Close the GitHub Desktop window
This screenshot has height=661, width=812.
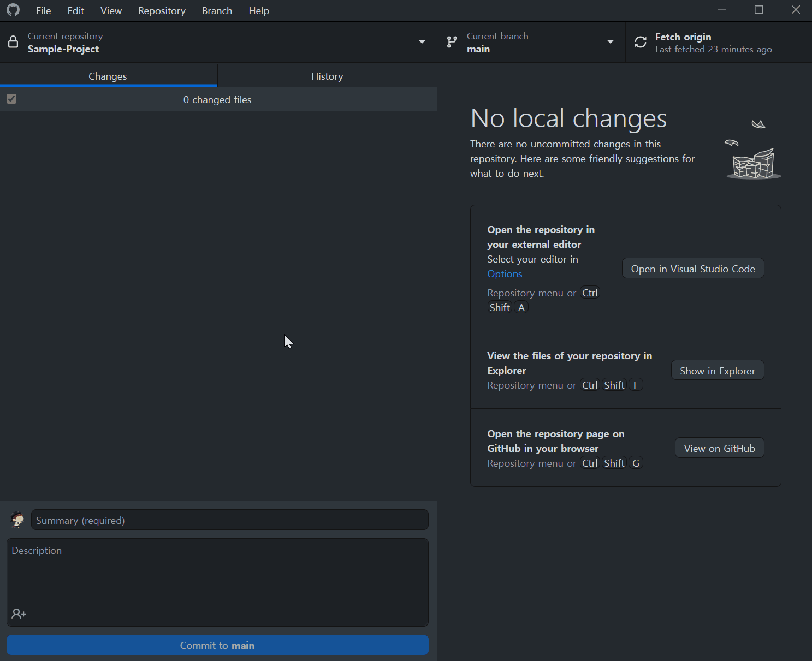(796, 10)
